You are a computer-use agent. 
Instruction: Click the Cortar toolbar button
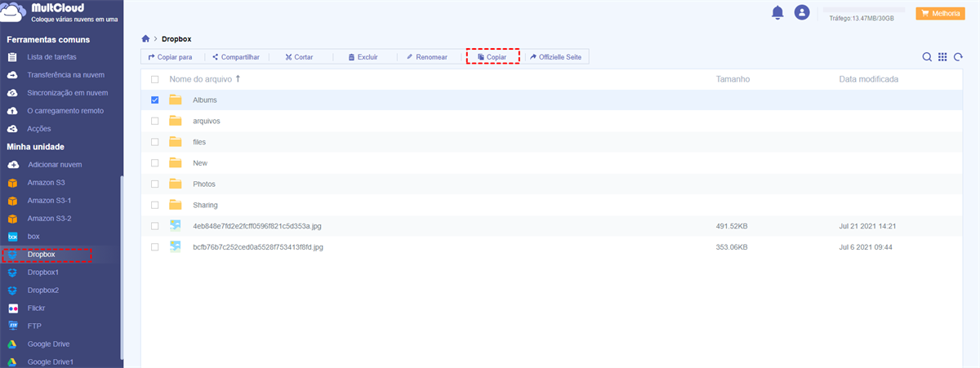pos(299,57)
